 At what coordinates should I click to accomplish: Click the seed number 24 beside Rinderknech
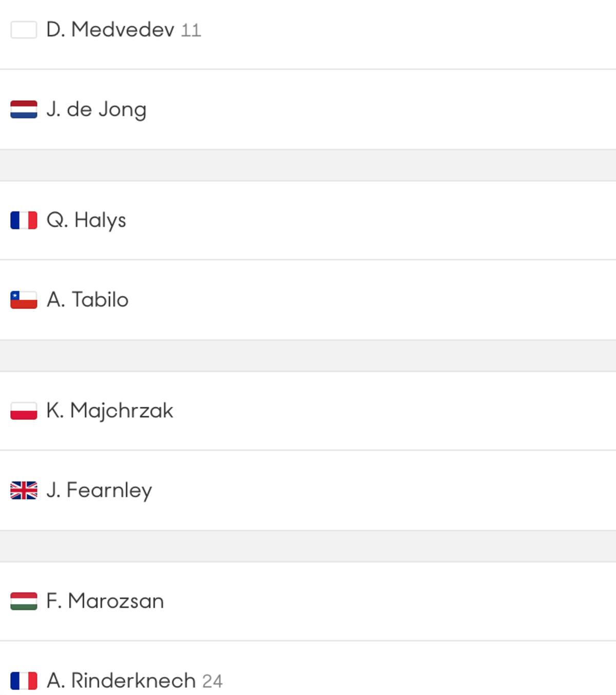click(x=212, y=681)
